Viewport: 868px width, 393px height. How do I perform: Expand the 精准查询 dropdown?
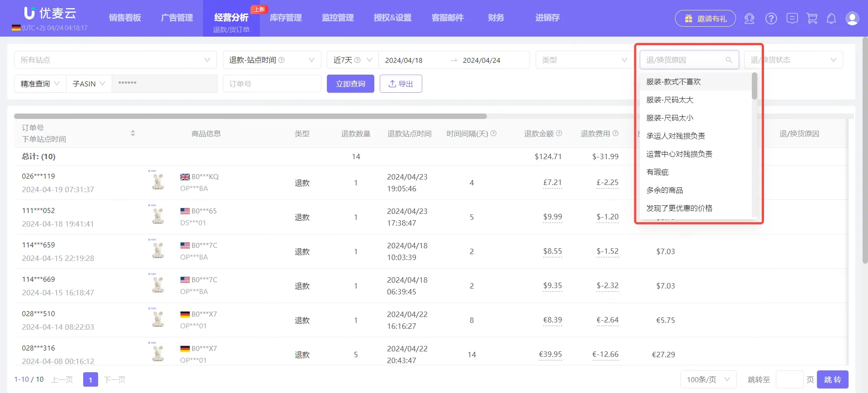tap(40, 84)
